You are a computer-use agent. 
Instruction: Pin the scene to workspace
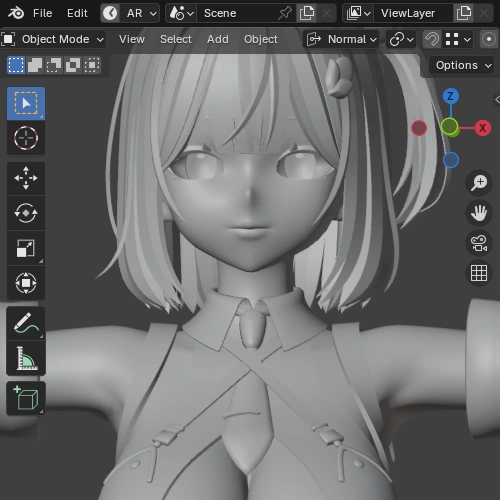pos(285,13)
